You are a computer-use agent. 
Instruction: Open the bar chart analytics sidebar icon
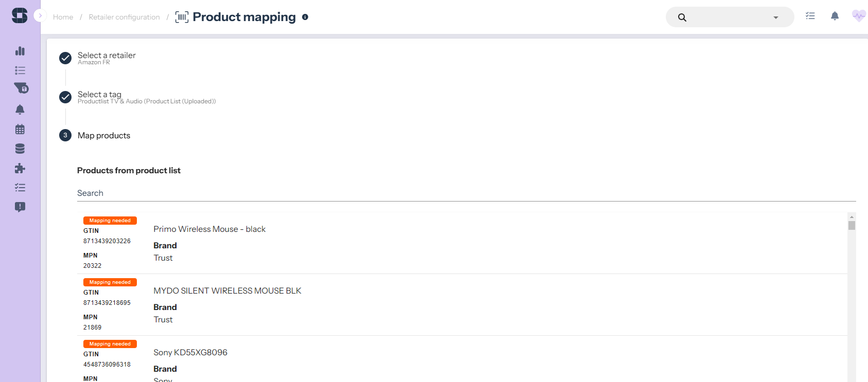coord(20,51)
